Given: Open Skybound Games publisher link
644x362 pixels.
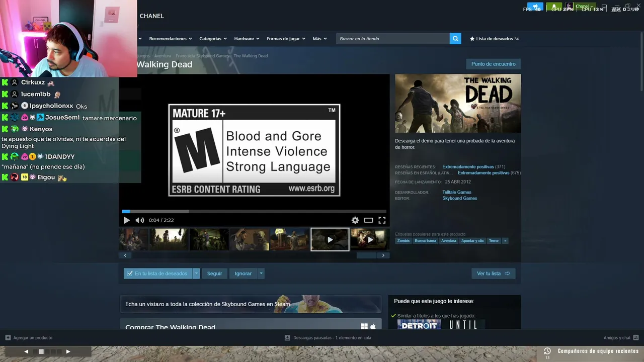Looking at the screenshot, I should (x=460, y=198).
